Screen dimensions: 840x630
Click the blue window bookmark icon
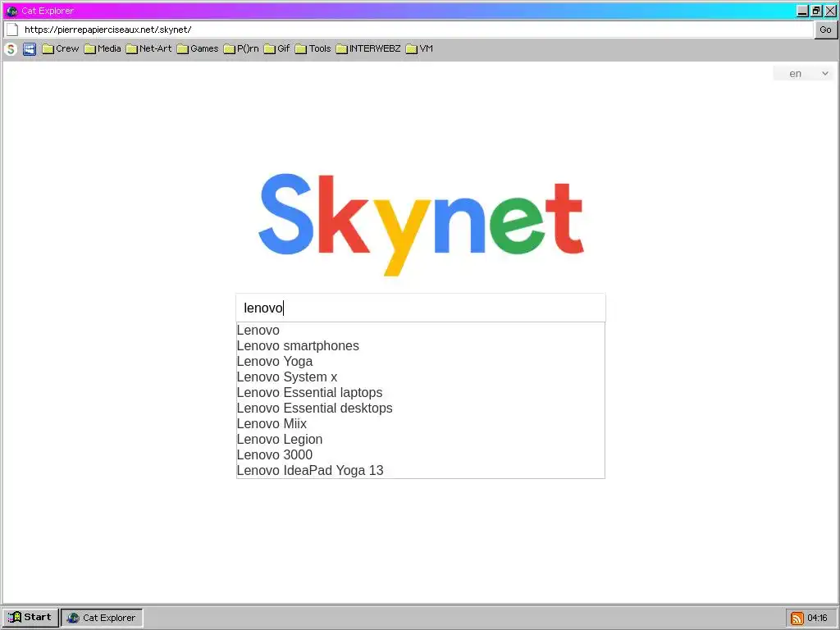tap(30, 49)
